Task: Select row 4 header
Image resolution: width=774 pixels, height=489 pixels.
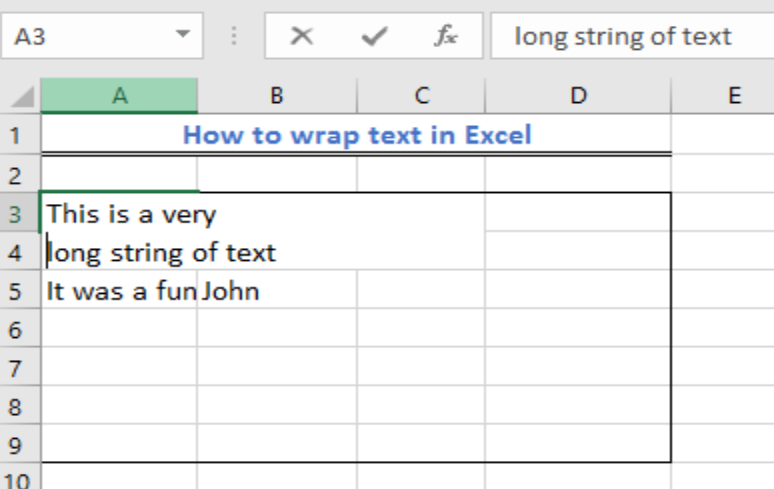Action: [20, 251]
